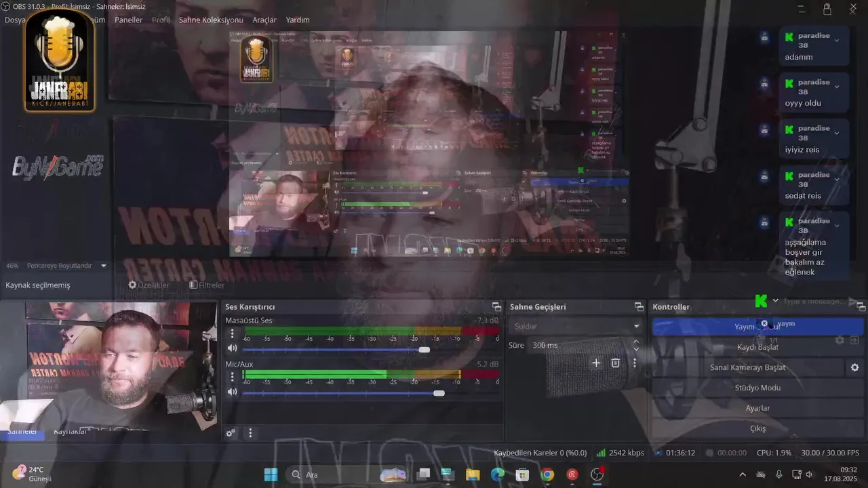Open Windows Start menu
868x488 pixels.
point(271,474)
